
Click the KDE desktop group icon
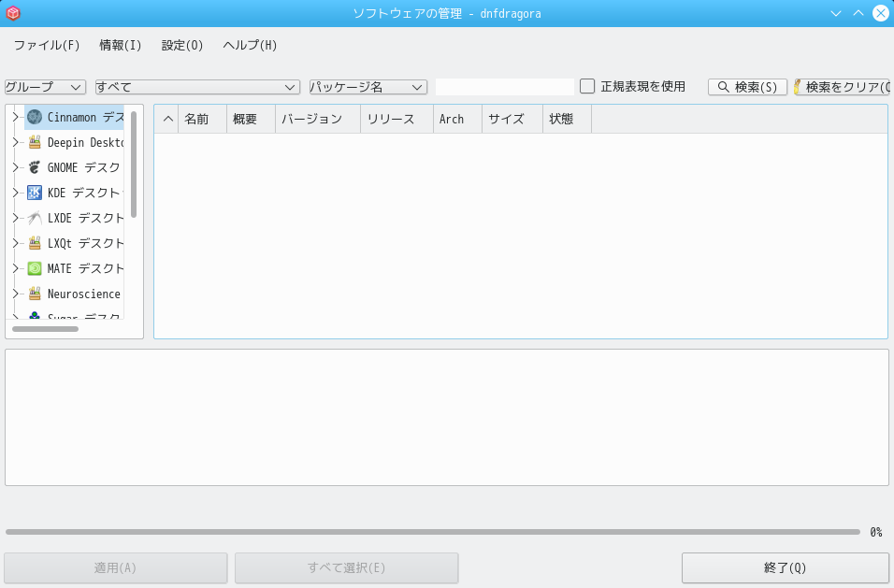click(x=35, y=193)
